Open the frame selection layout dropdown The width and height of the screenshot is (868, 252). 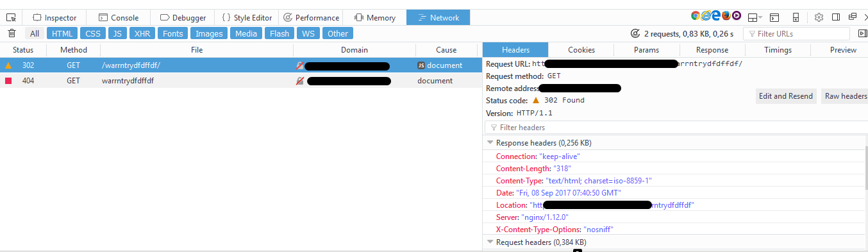click(x=755, y=17)
